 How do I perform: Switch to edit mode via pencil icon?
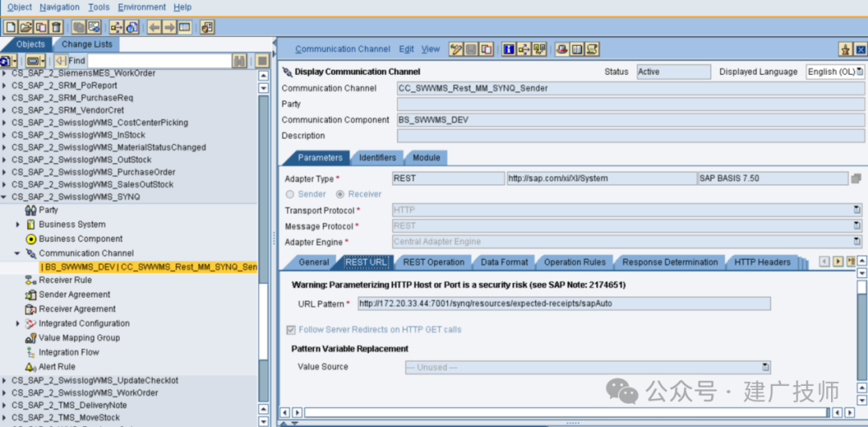457,49
